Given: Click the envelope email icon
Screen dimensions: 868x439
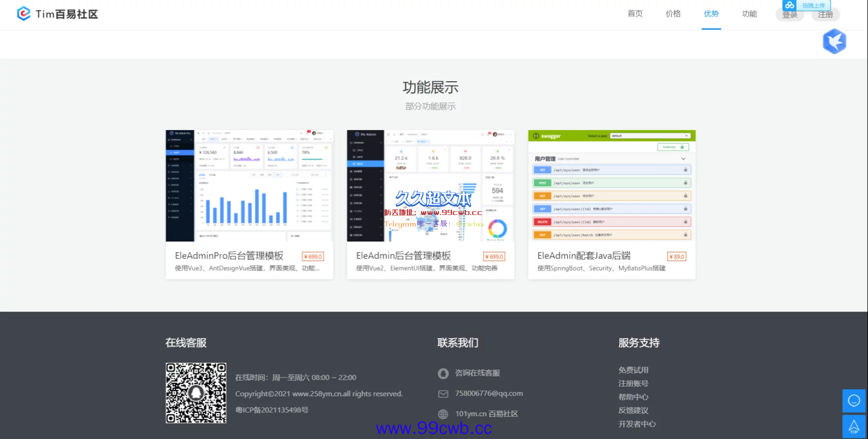Looking at the screenshot, I should pos(443,394).
